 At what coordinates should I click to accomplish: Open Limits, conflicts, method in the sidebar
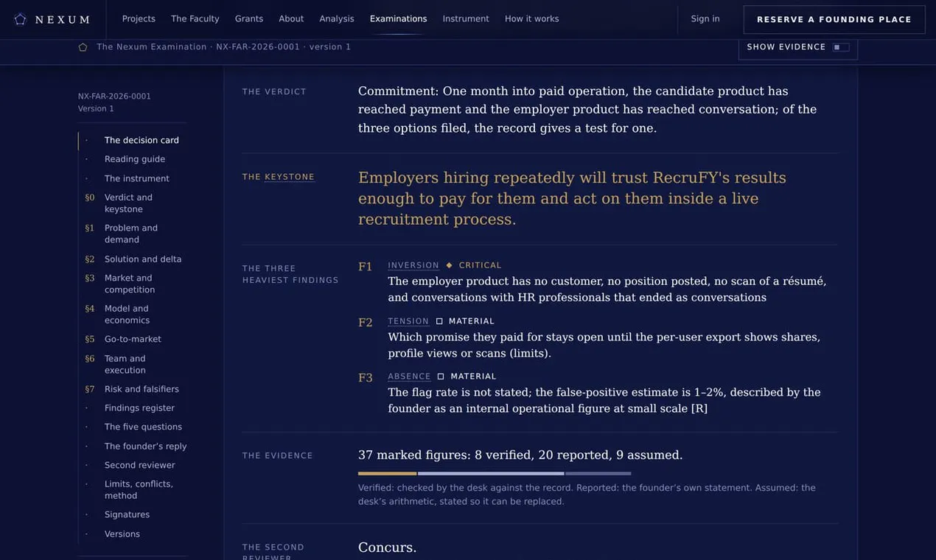pyautogui.click(x=139, y=490)
